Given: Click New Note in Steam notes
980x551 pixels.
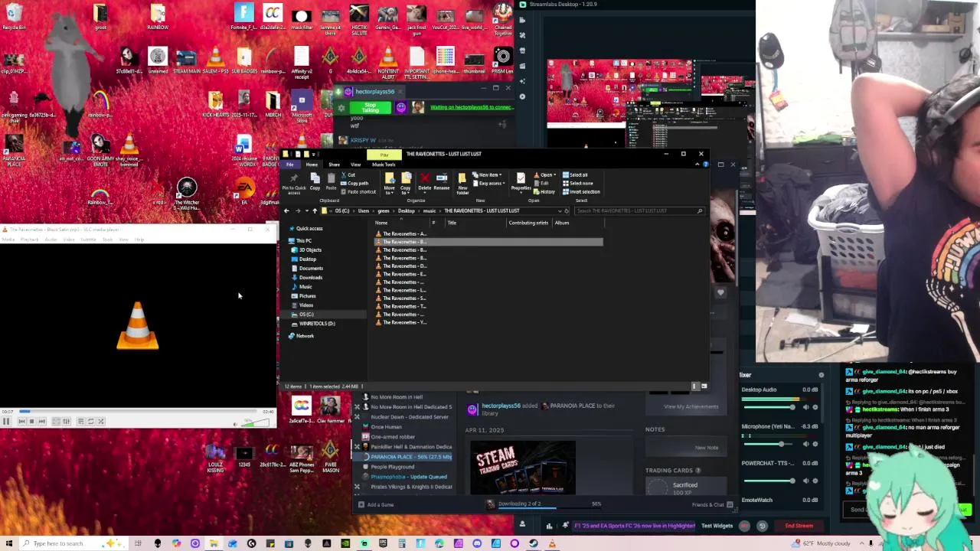Looking at the screenshot, I should coord(706,448).
